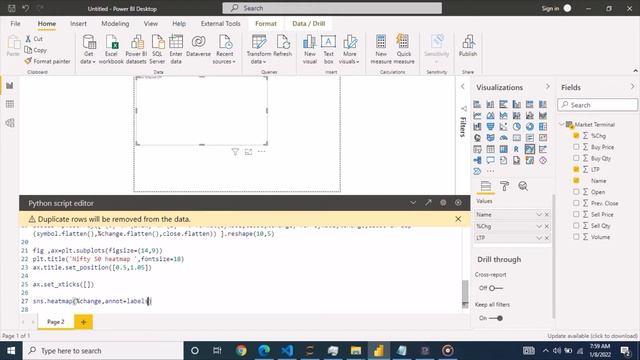Screen dimensions: 640x360
Task: Open dropdown for Name value field
Action: [x=539, y=214]
